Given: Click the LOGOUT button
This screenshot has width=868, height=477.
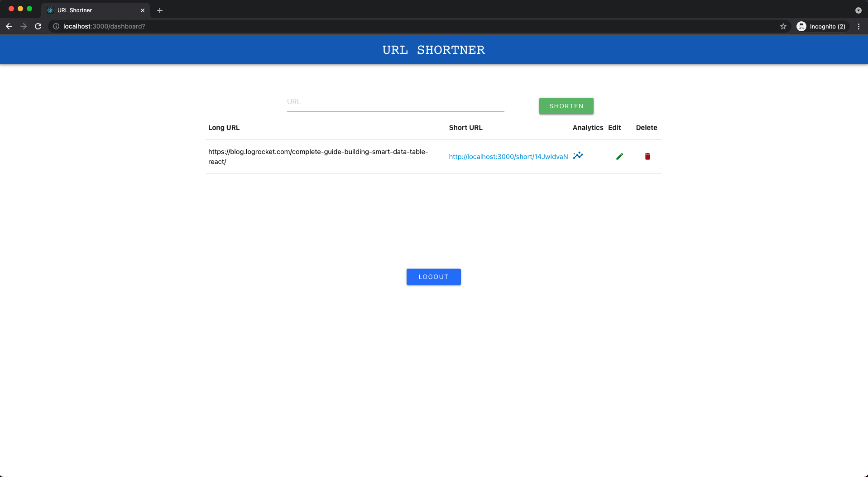Looking at the screenshot, I should (x=433, y=276).
